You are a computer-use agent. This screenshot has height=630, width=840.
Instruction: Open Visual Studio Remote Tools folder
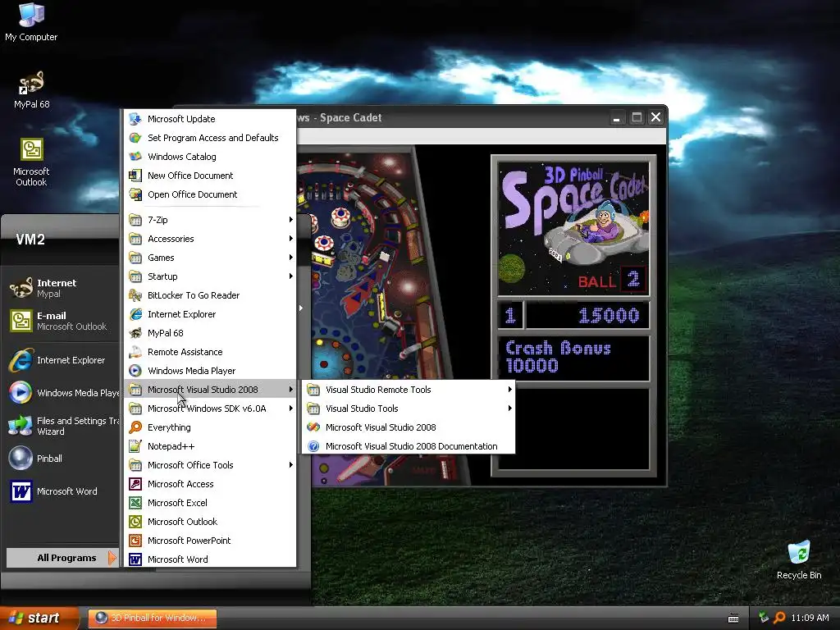[x=409, y=390]
